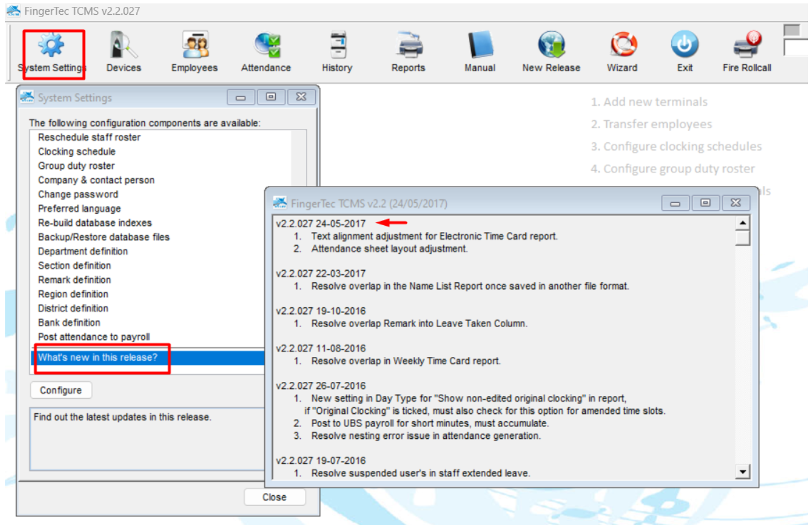Open the History toolbar icon
Screen dimensions: 812x525
coord(338,45)
